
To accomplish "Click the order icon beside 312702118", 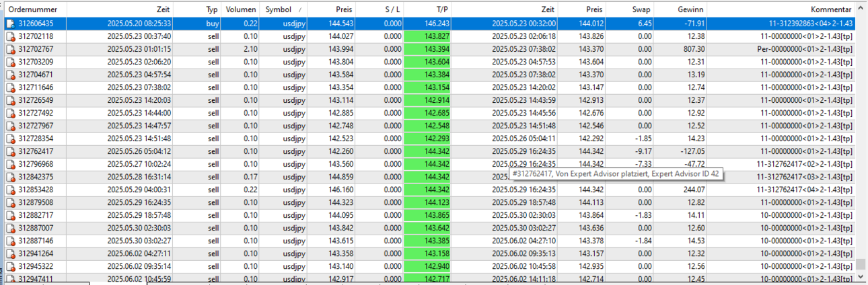I will pos(10,36).
